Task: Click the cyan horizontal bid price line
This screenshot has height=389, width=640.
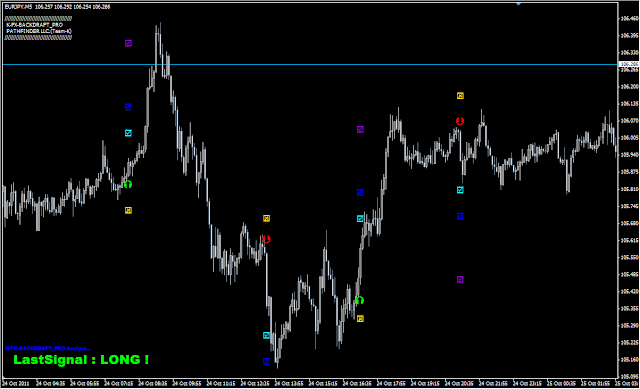Action: point(310,64)
